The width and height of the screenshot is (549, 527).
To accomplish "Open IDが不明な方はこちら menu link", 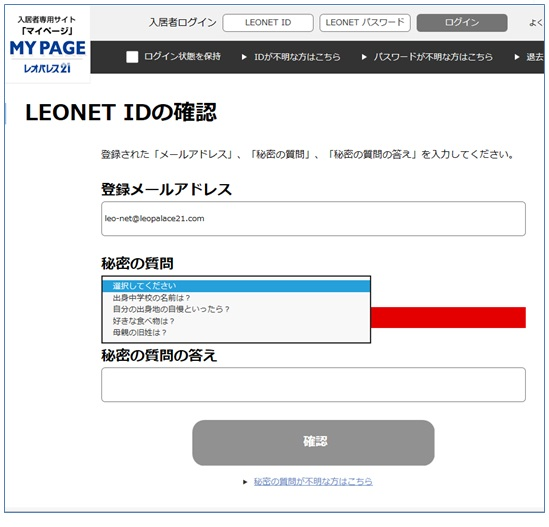I will point(297,57).
